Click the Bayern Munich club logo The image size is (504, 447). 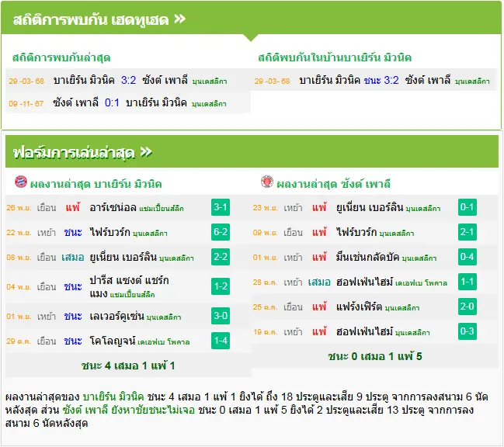[21, 182]
